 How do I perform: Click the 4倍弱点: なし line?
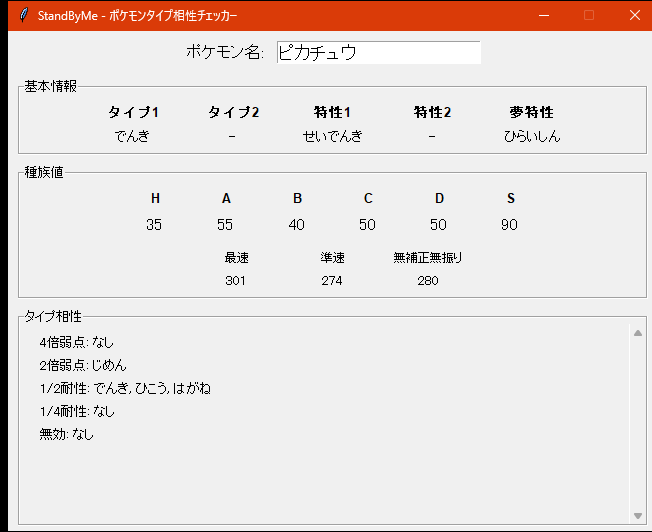tap(77, 342)
